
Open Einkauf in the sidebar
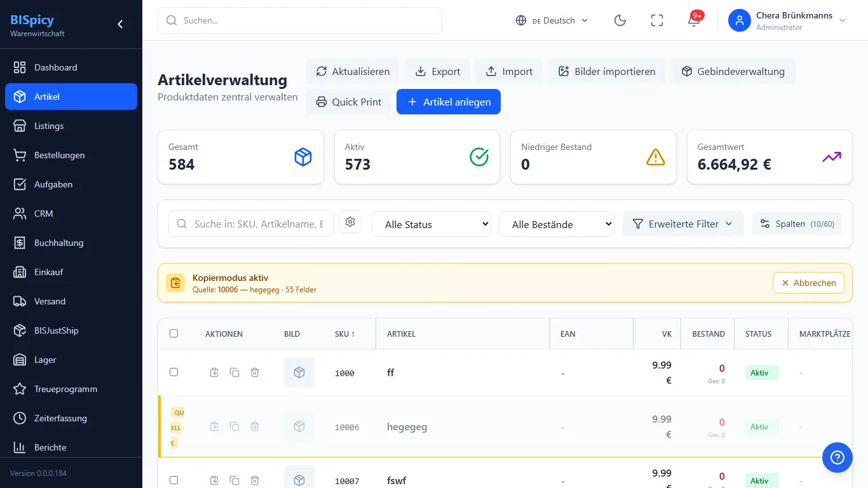point(71,272)
